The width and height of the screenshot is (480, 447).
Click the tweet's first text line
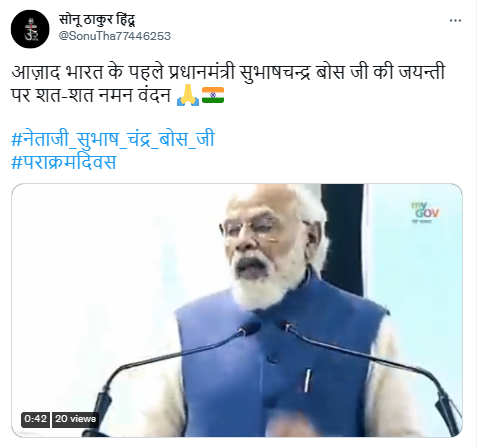(x=228, y=72)
